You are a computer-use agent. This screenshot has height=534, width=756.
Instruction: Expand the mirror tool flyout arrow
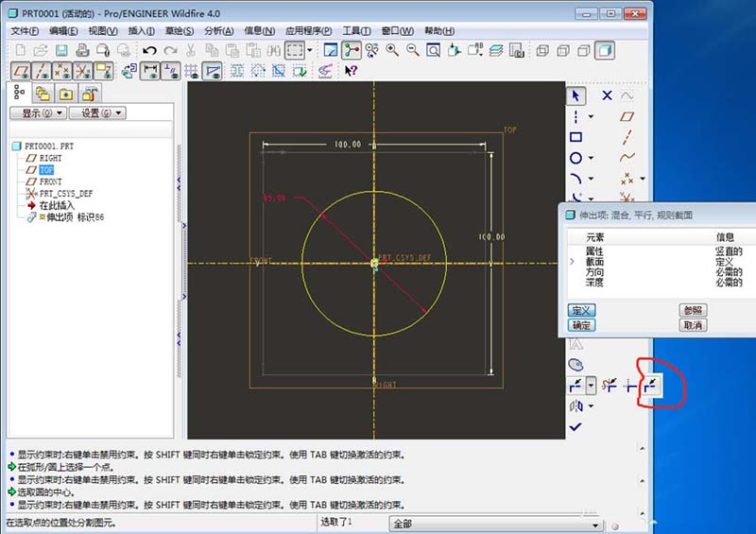pos(592,406)
